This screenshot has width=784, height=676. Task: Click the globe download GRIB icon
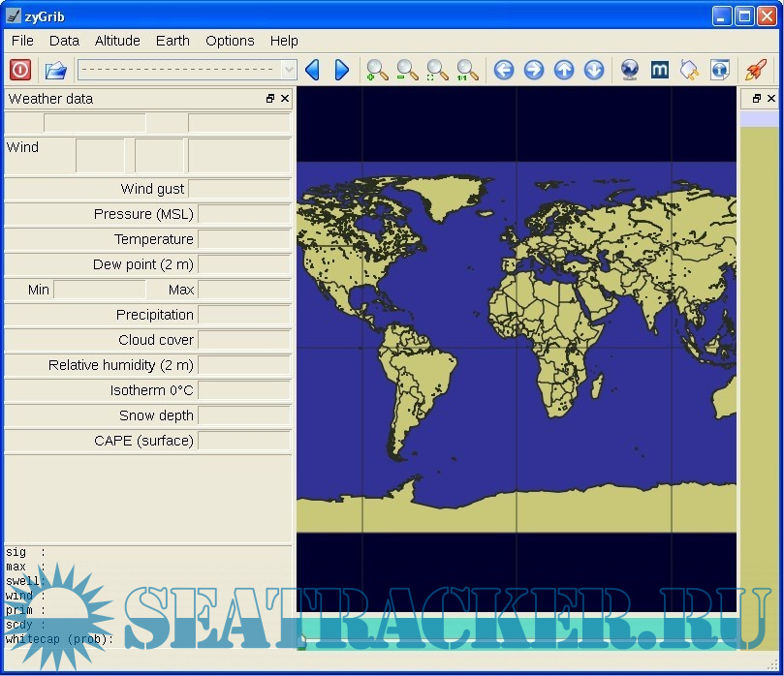click(630, 70)
